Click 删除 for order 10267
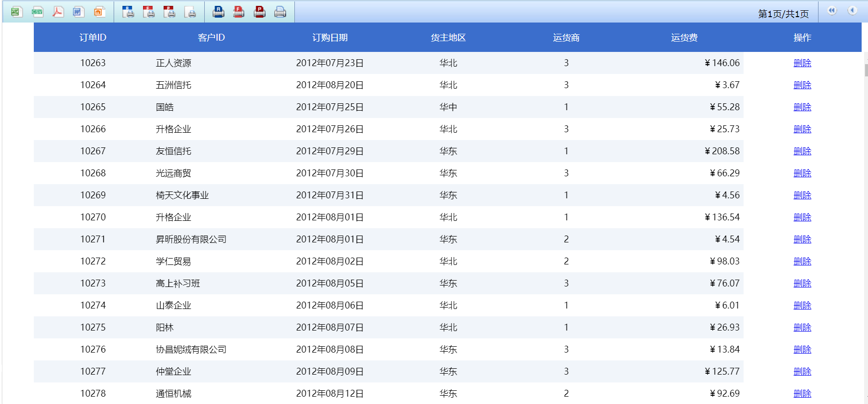Image resolution: width=868 pixels, height=404 pixels. click(802, 151)
